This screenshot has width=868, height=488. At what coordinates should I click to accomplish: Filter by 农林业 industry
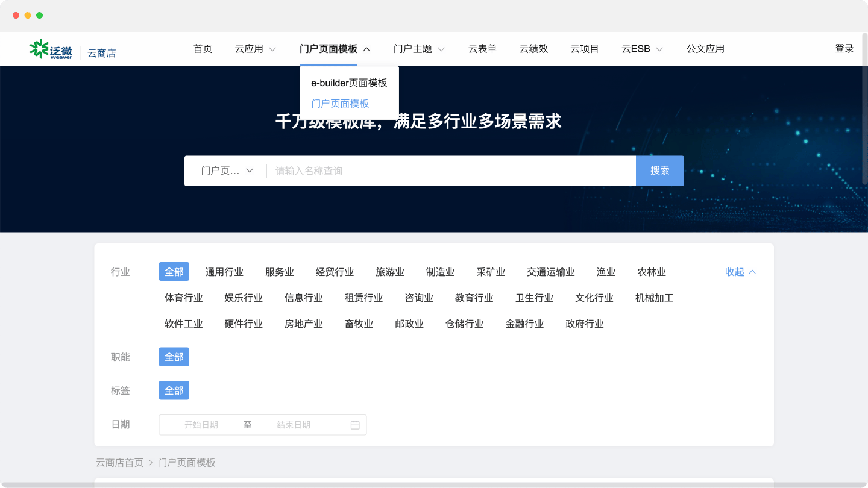pos(652,272)
